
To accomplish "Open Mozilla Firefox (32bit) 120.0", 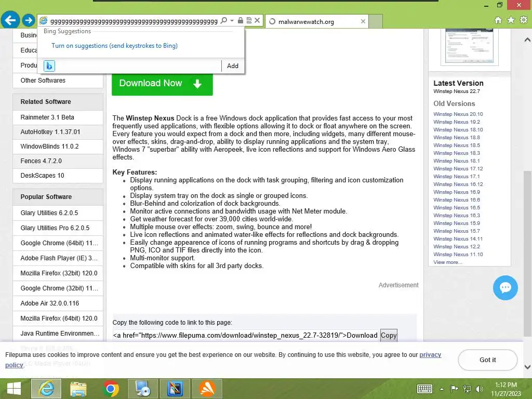I will pos(58,273).
